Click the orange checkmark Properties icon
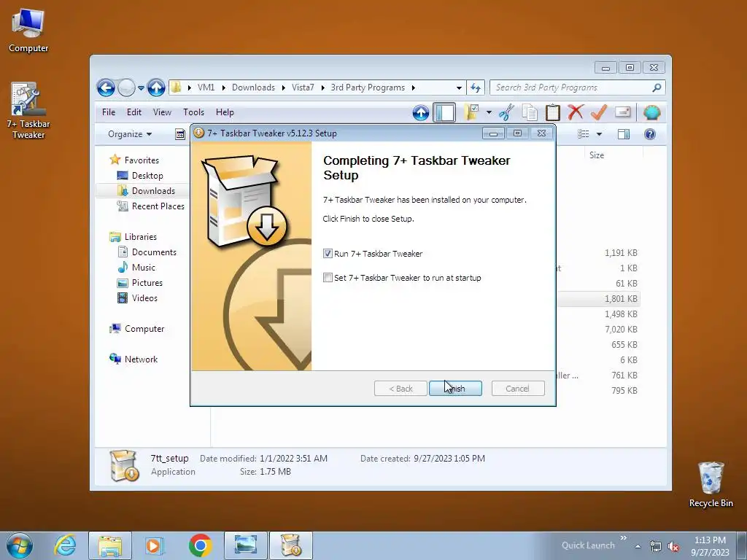The height and width of the screenshot is (560, 747). (x=599, y=113)
